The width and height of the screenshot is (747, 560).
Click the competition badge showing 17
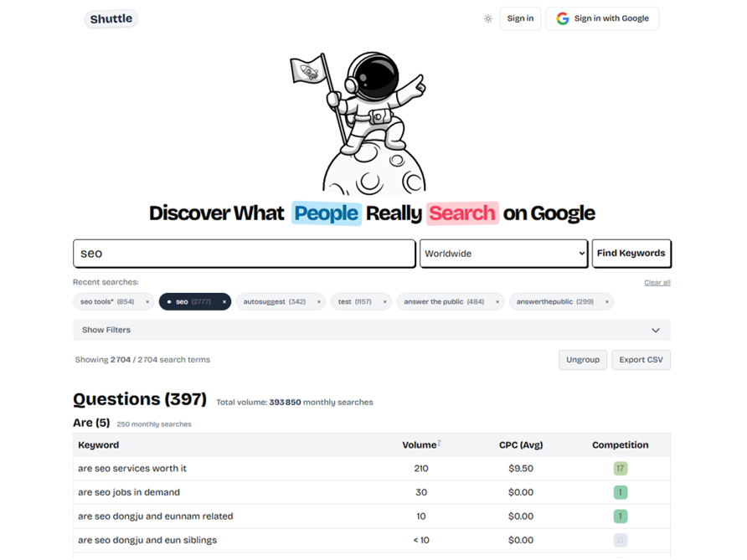pos(621,469)
